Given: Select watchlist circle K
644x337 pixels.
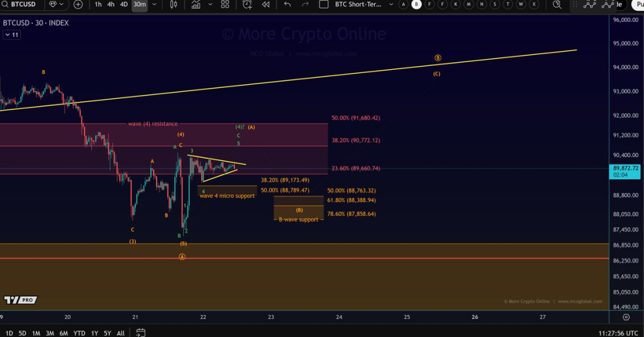Looking at the screenshot, I should point(457,4).
